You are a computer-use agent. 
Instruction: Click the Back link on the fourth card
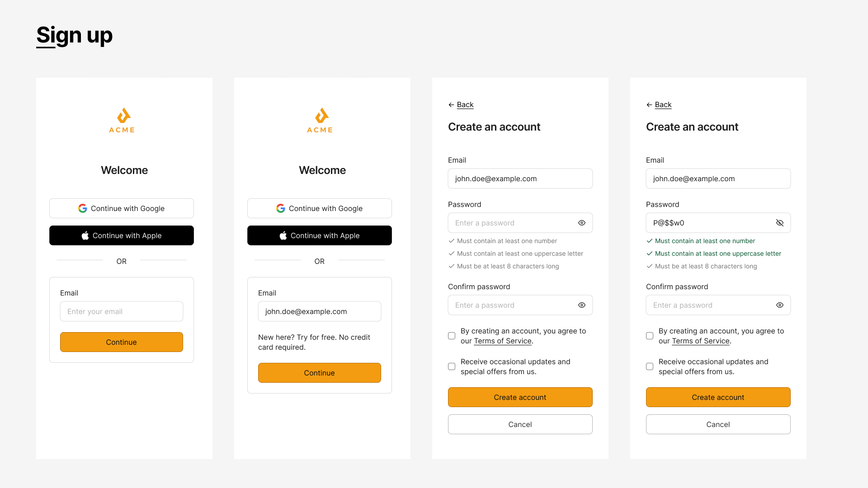click(x=664, y=104)
